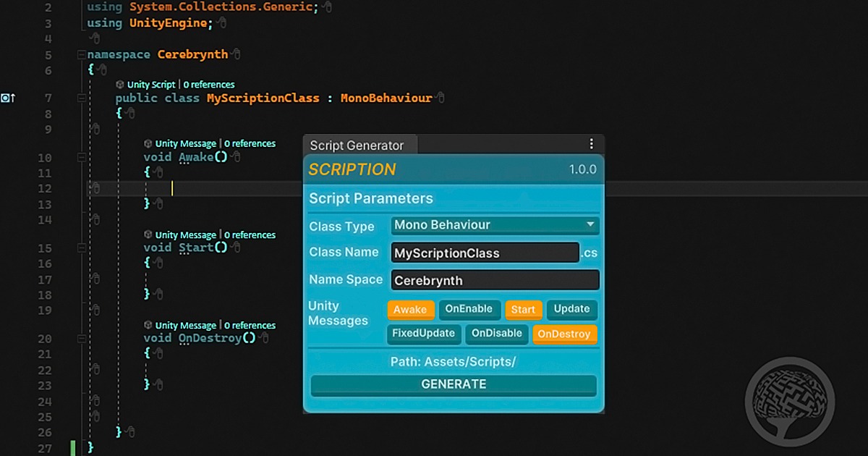The width and height of the screenshot is (868, 456).
Task: Select the Script Generator tab
Action: [357, 145]
